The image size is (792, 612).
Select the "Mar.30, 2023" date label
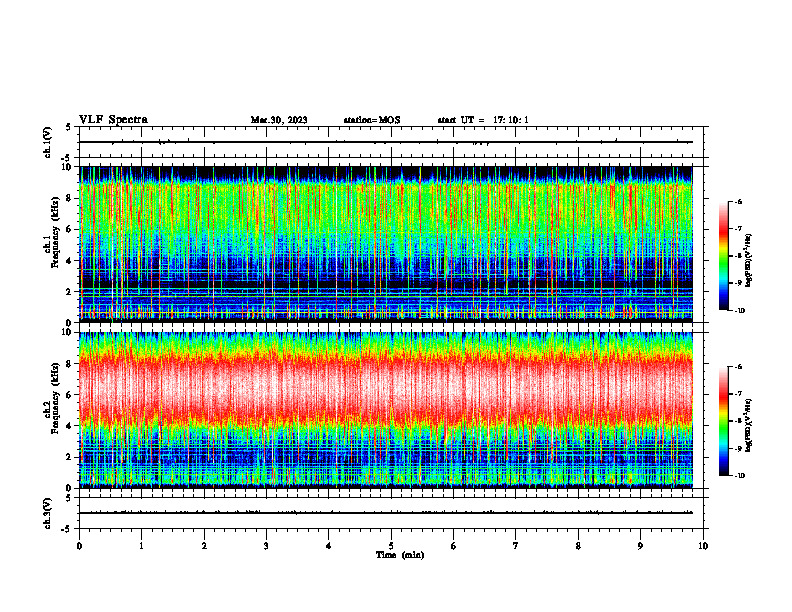point(279,120)
